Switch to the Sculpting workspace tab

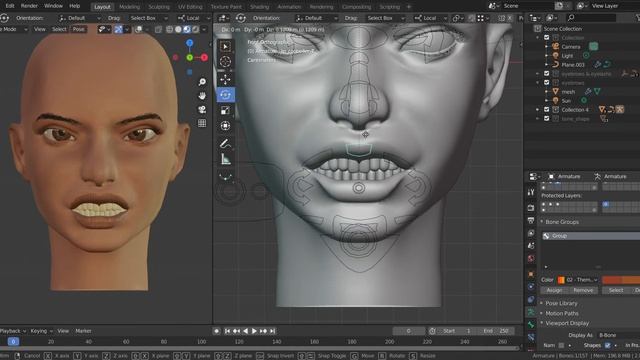tap(159, 7)
